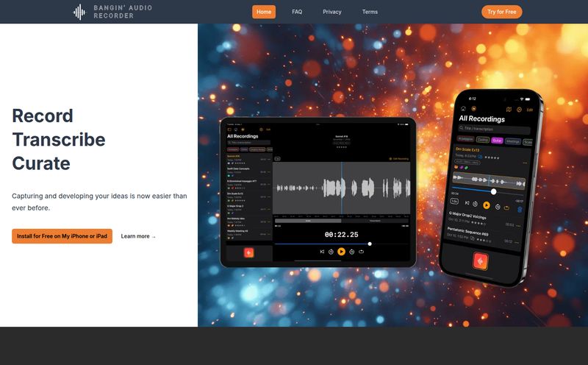588x365 pixels.
Task: Click the rewind-seconds icon left of iPad play
Action: tap(331, 252)
